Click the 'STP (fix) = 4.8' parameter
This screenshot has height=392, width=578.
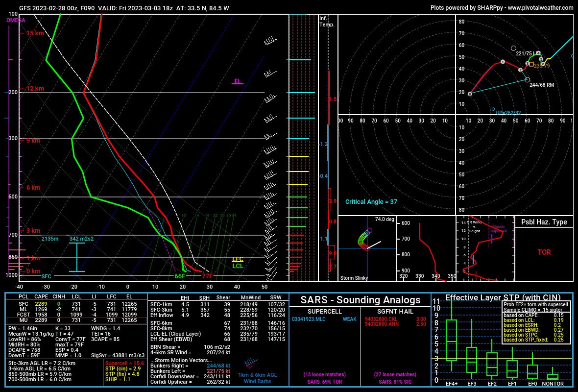pyautogui.click(x=122, y=374)
